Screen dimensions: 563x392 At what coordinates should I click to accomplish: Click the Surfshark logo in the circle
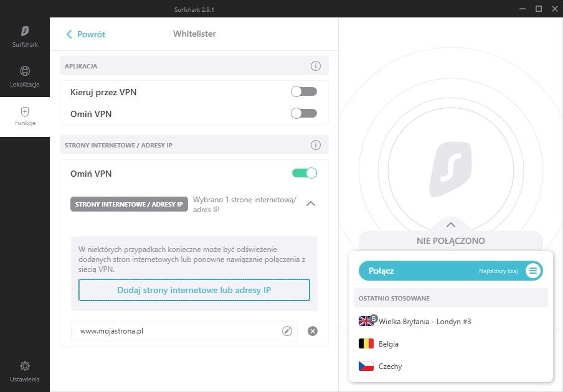pyautogui.click(x=451, y=169)
